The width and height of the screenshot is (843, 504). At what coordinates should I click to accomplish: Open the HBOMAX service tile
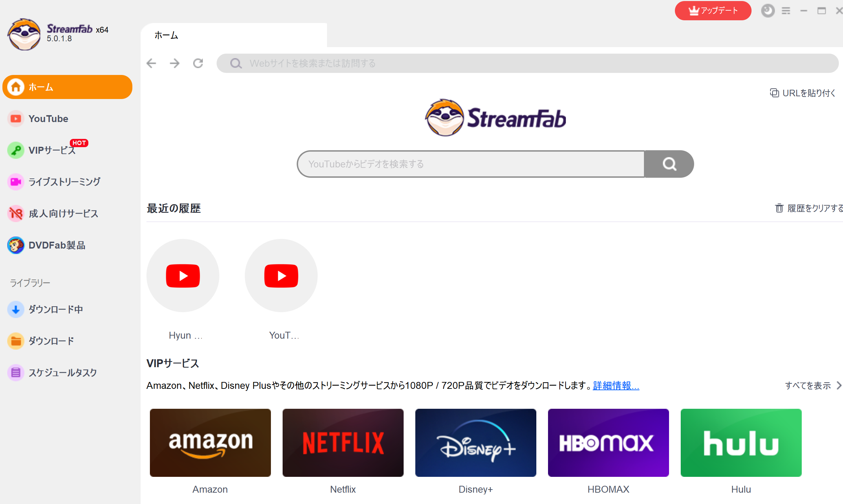[x=609, y=443]
